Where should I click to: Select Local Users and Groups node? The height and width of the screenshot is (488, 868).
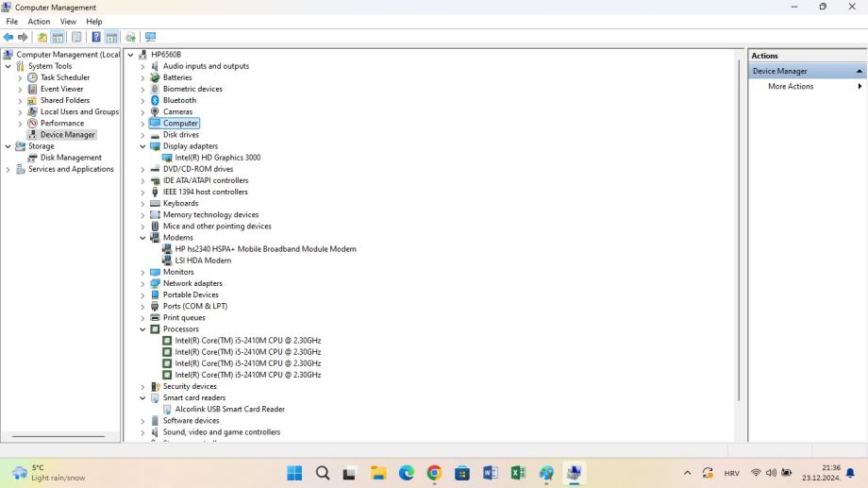pos(79,112)
